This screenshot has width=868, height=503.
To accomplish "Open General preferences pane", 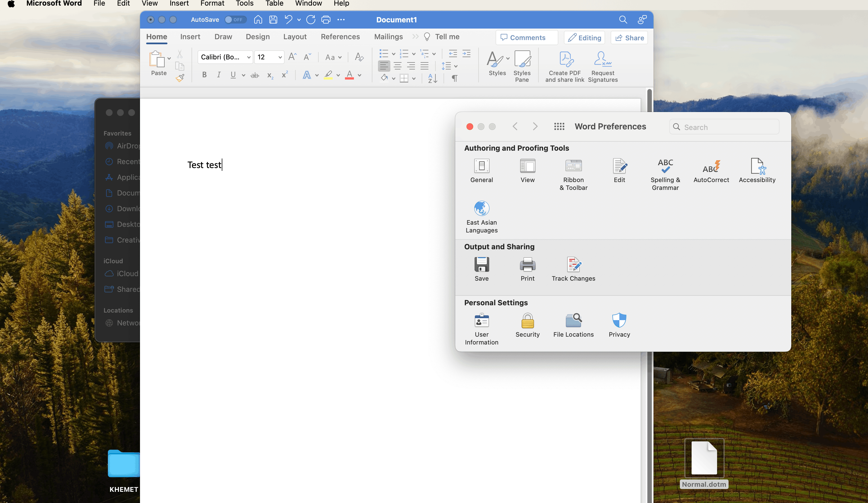I will [x=482, y=171].
